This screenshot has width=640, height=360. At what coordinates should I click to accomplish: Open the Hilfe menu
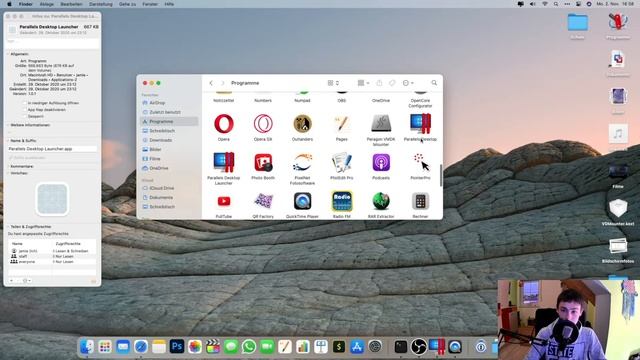169,4
